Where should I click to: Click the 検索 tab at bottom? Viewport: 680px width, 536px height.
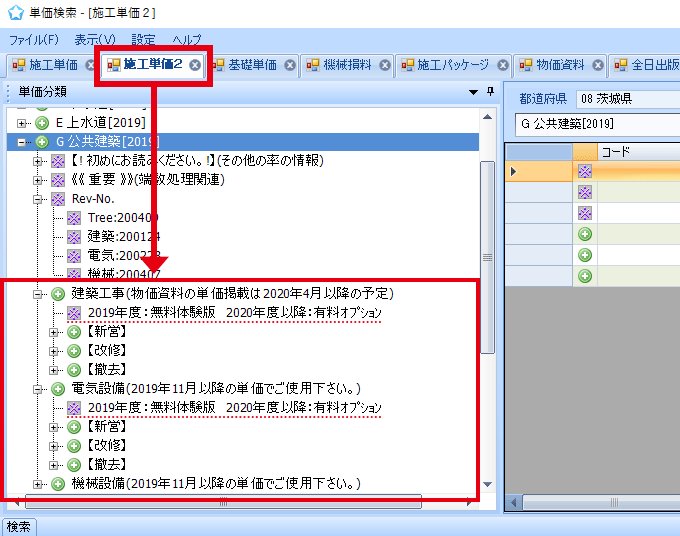19,527
